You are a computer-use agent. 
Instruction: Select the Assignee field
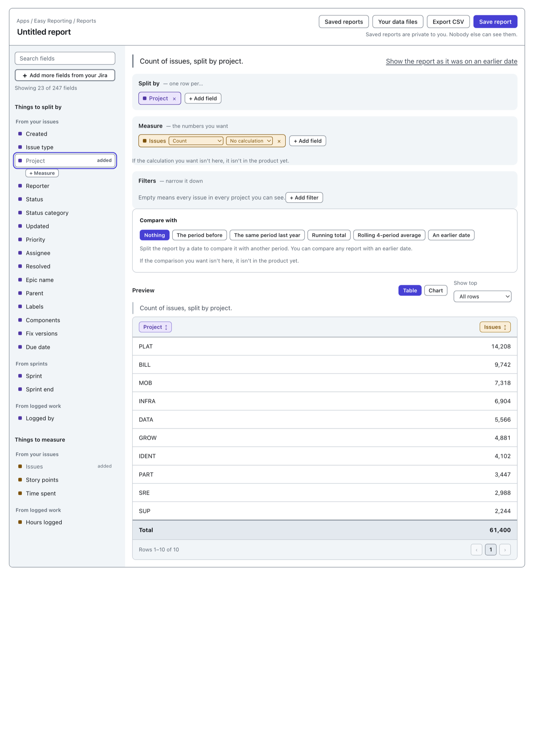[65, 253]
